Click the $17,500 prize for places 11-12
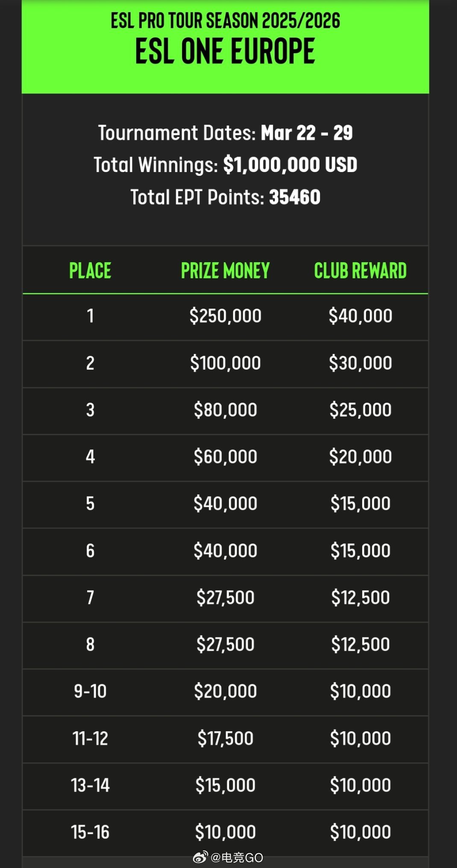The width and height of the screenshot is (457, 868). click(x=226, y=738)
